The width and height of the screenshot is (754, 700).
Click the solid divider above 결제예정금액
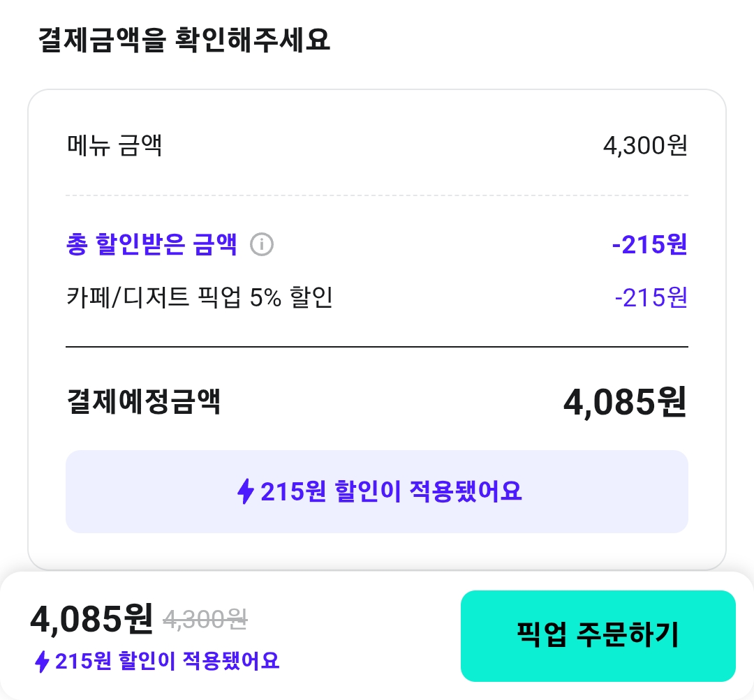(377, 346)
